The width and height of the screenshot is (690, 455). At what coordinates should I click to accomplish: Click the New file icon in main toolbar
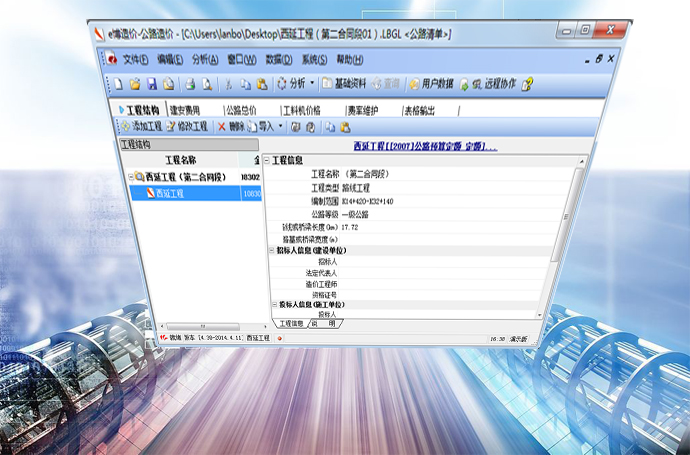point(118,84)
